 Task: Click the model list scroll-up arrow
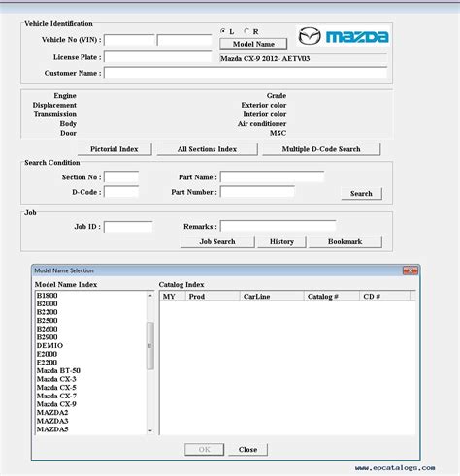[150, 296]
